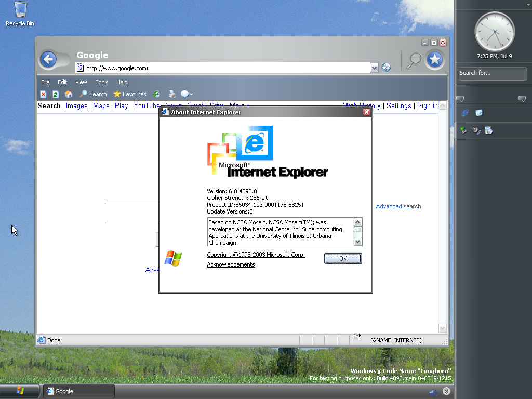Click the IE icon in status bar
Screen dimensions: 532x399
(x=42, y=340)
